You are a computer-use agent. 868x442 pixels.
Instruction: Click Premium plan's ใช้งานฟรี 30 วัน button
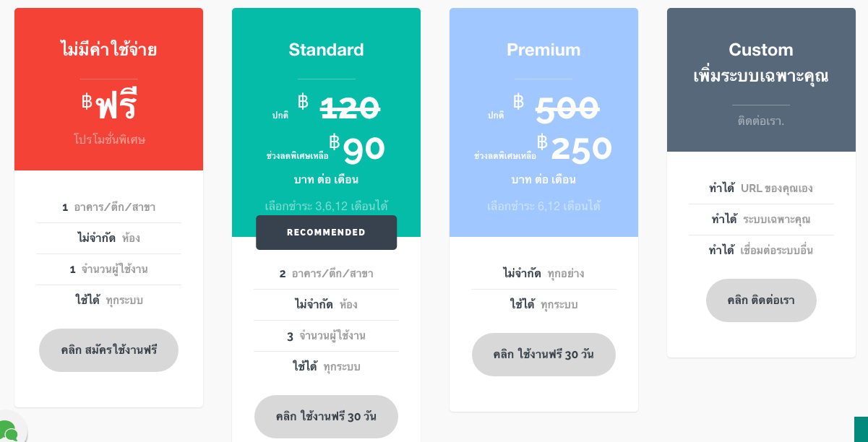point(543,355)
